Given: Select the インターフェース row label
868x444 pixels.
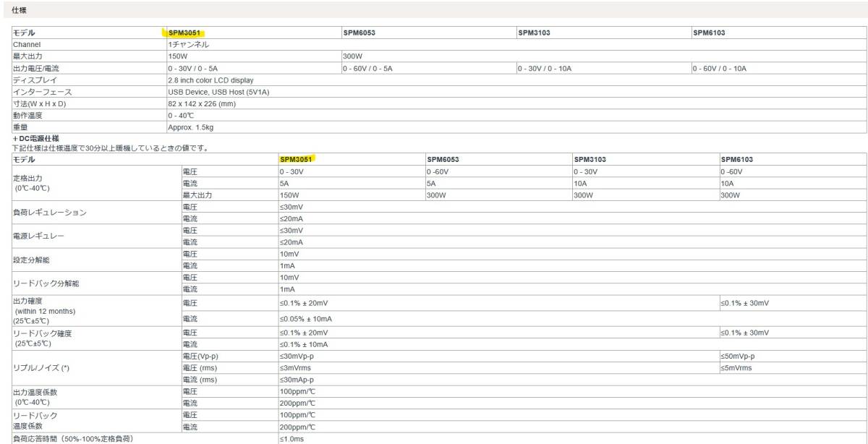Looking at the screenshot, I should coord(42,92).
